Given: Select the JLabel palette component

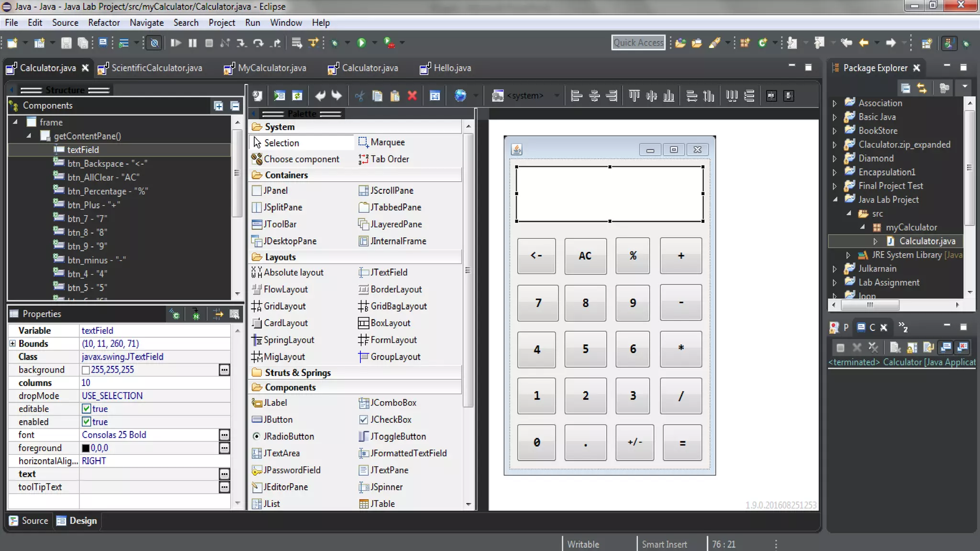Looking at the screenshot, I should (270, 403).
